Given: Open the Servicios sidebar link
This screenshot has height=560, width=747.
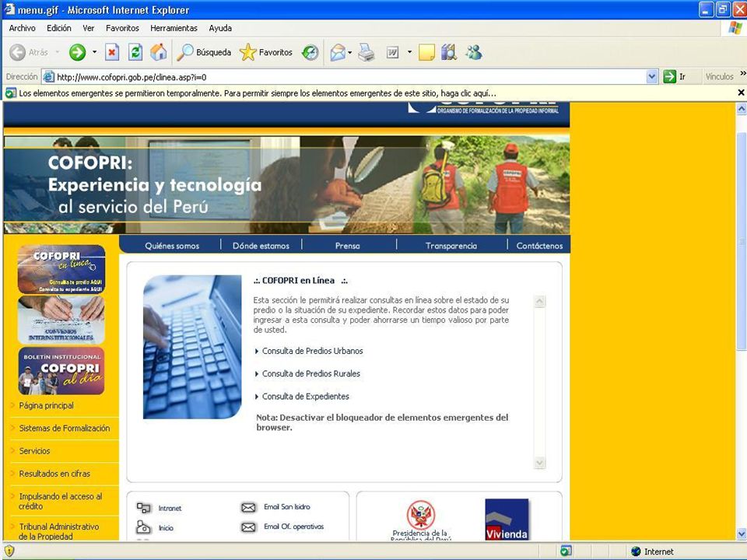Looking at the screenshot, I should (x=34, y=451).
